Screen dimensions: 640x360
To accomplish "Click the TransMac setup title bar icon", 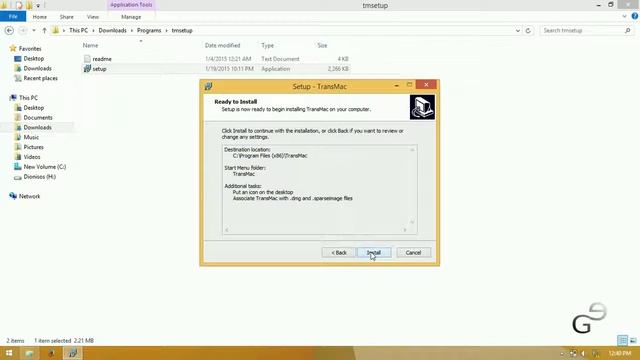I will [x=209, y=86].
